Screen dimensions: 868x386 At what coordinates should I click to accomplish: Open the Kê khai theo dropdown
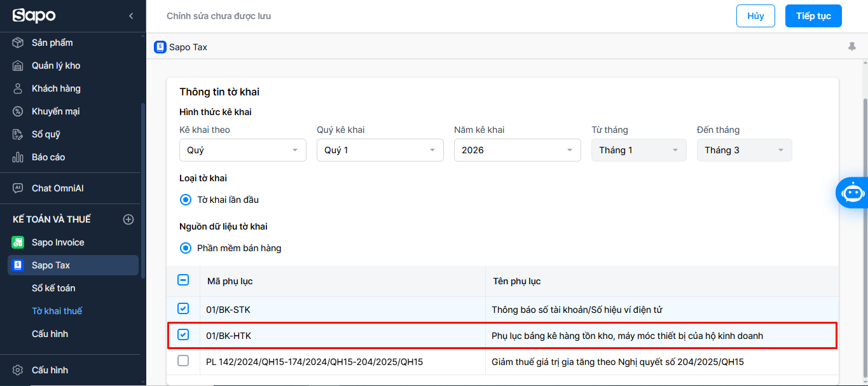tap(243, 150)
